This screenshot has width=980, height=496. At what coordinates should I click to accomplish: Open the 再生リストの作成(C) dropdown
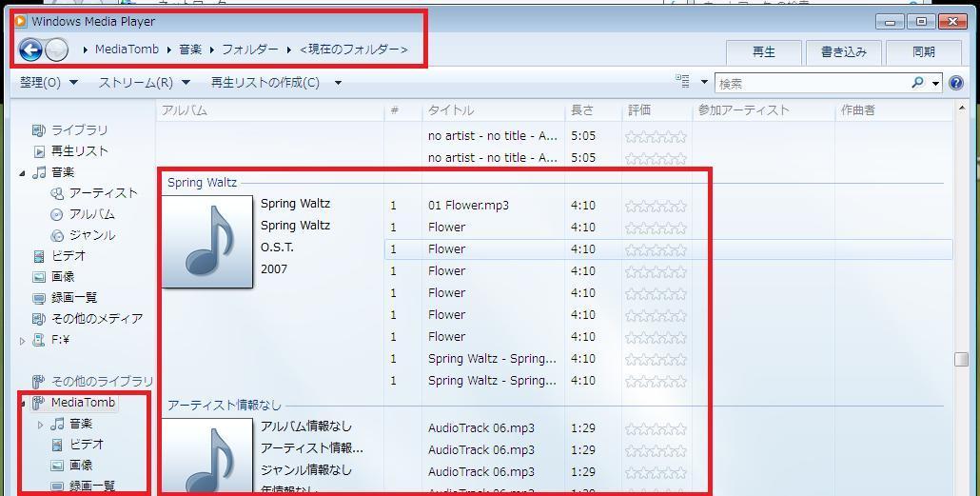click(x=276, y=83)
